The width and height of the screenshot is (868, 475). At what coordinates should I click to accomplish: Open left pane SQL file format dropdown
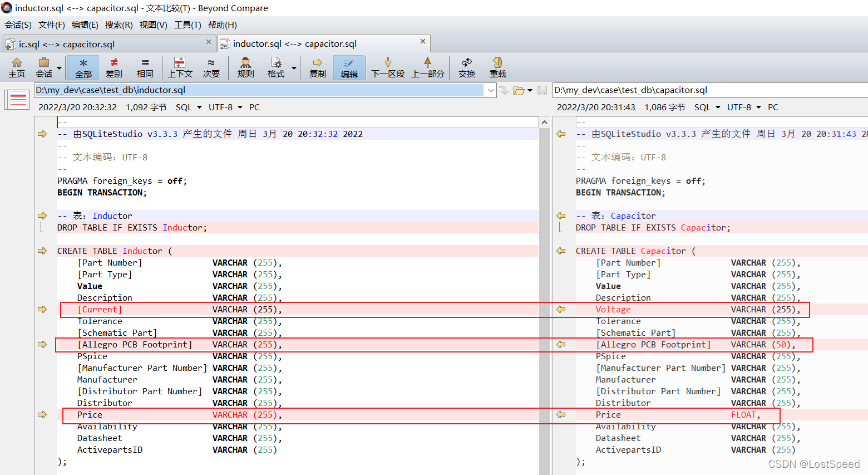click(189, 107)
